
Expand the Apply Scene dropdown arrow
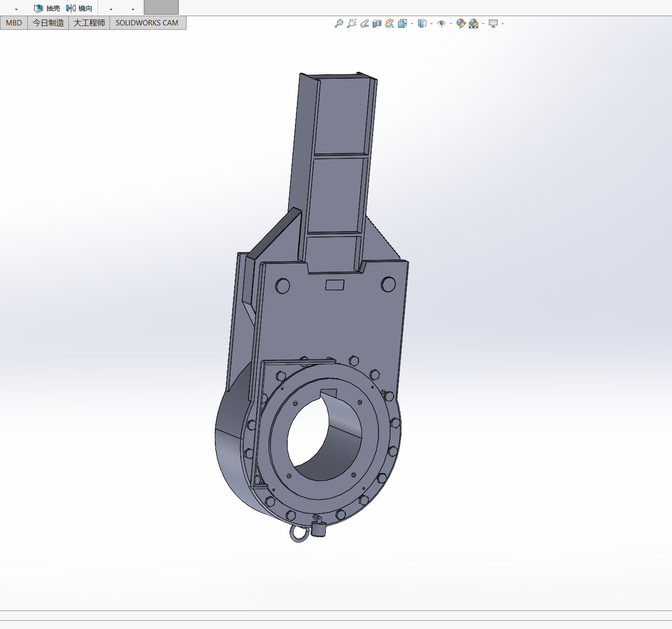tap(483, 24)
